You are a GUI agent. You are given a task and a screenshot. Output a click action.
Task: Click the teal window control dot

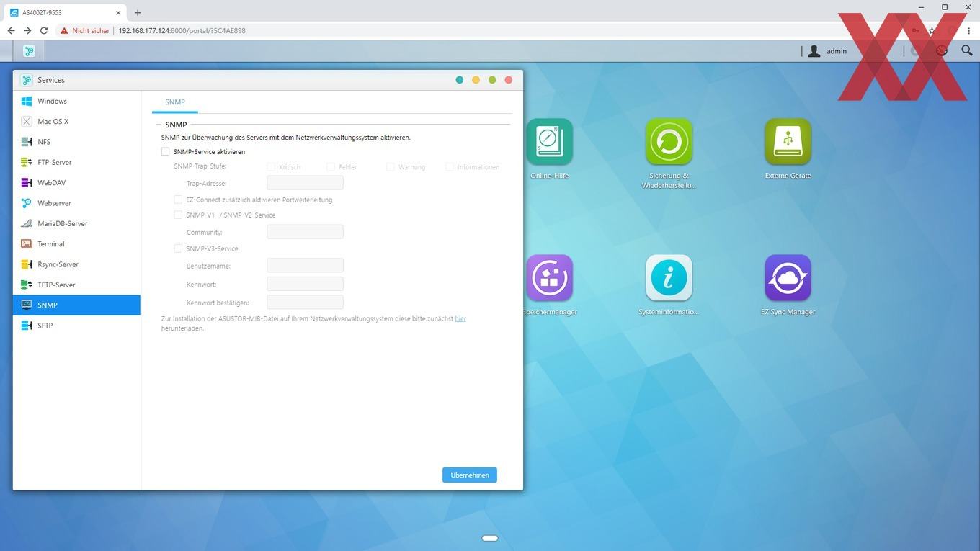(460, 80)
